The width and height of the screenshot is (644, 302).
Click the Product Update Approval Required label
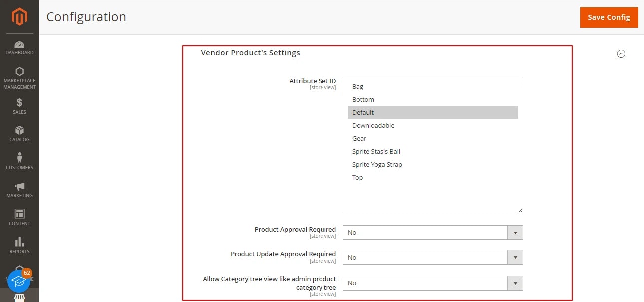(283, 254)
